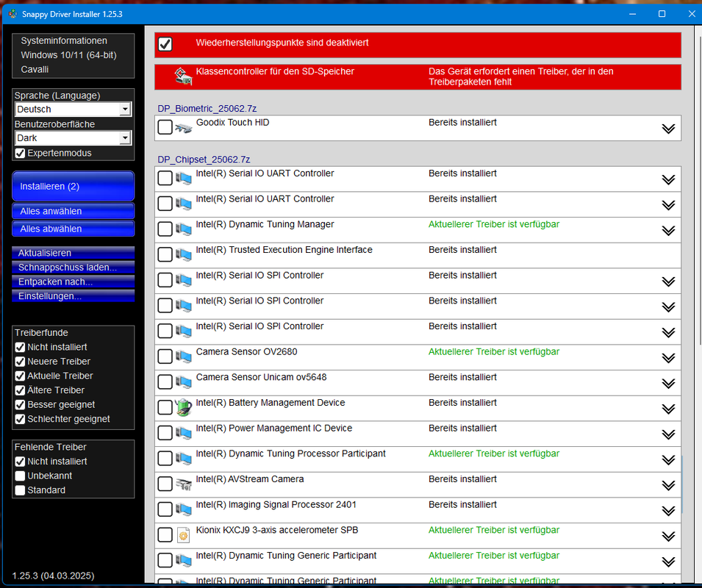Image resolution: width=702 pixels, height=588 pixels.
Task: Check the Goodix Touch HID driver box
Action: pyautogui.click(x=165, y=127)
